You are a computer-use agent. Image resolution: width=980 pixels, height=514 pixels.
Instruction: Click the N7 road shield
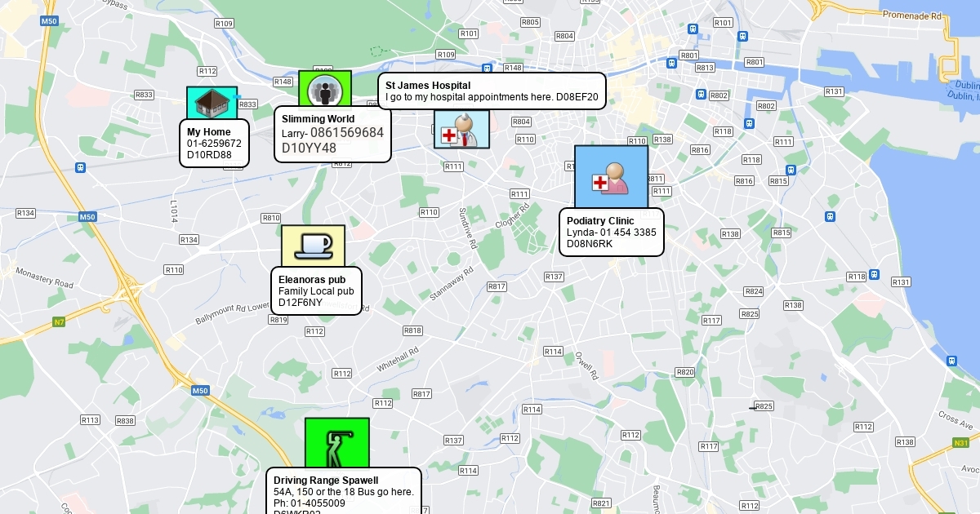(x=59, y=322)
